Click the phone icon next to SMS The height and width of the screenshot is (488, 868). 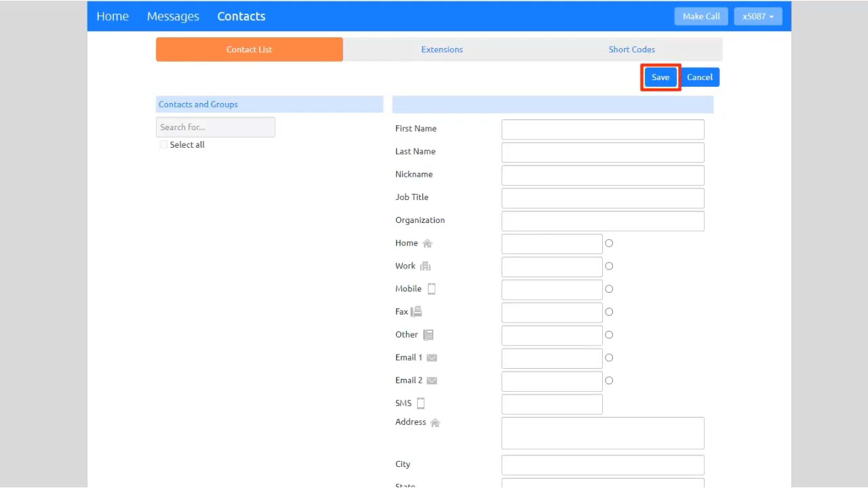(420, 403)
